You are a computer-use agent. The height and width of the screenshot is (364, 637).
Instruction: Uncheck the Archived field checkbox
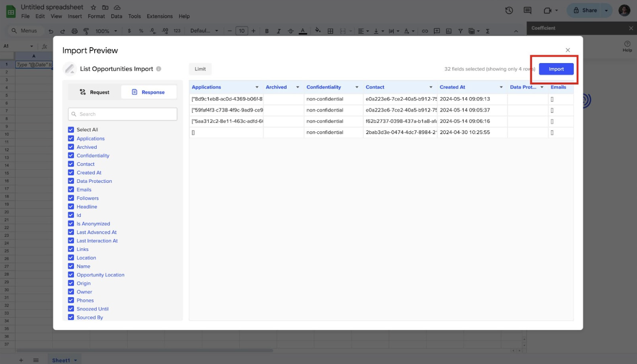click(71, 147)
